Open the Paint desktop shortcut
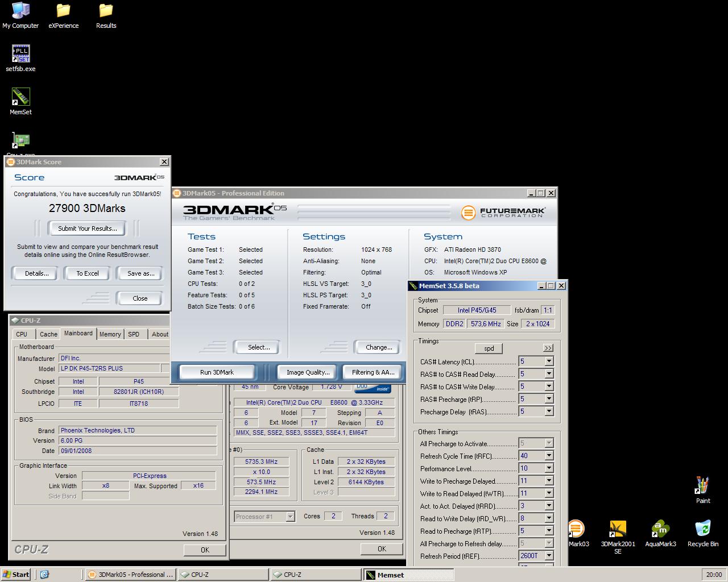Viewport: 728px width, 582px height. (x=703, y=490)
